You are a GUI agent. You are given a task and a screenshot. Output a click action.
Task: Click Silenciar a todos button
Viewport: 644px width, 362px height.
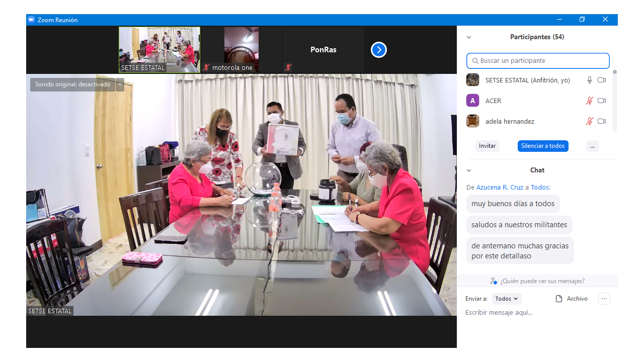(x=543, y=146)
